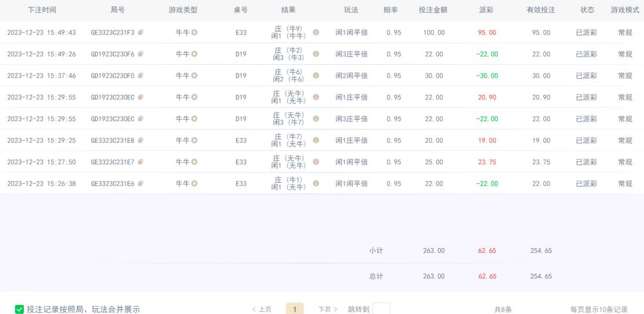View result info icon for round GE3323C231E7
This screenshot has width=644, height=314.
pyautogui.click(x=316, y=161)
